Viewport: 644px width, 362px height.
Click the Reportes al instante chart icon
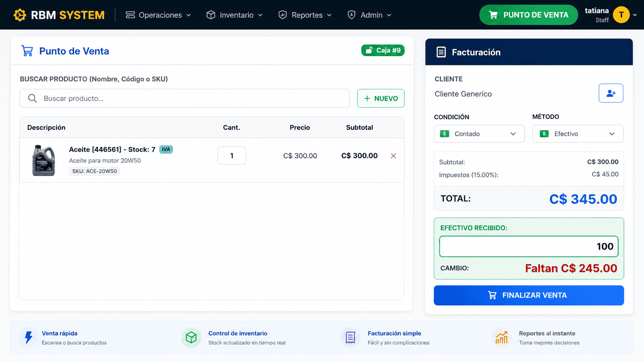(501, 337)
